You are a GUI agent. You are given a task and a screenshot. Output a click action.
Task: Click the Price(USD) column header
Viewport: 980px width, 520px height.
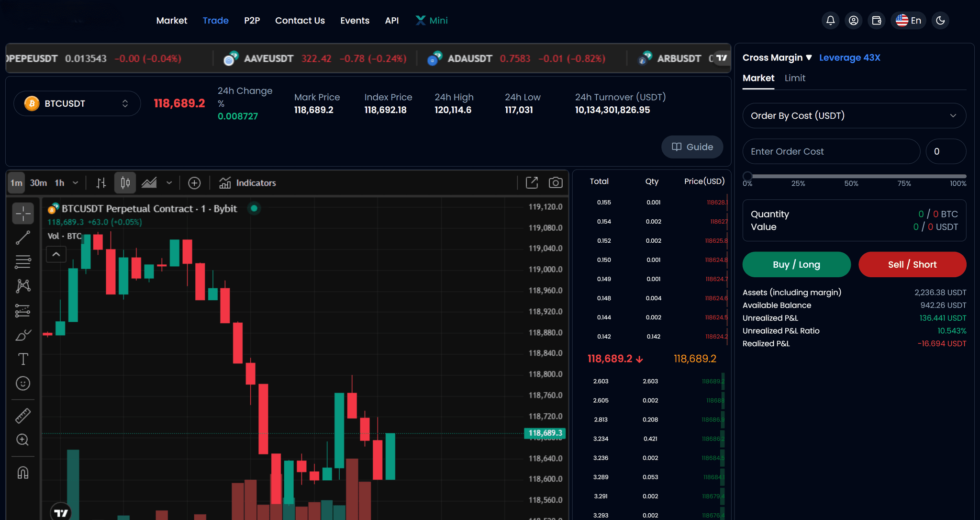[x=704, y=181]
